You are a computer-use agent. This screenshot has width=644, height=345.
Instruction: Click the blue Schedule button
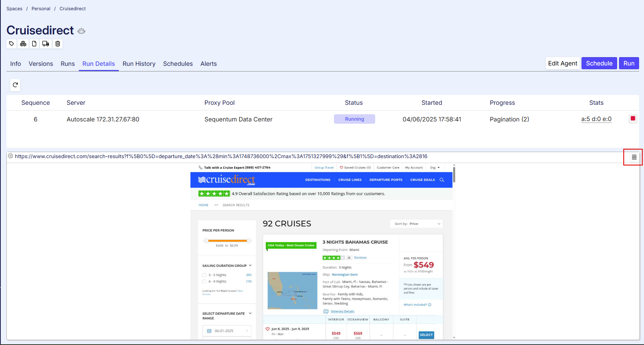(x=599, y=63)
